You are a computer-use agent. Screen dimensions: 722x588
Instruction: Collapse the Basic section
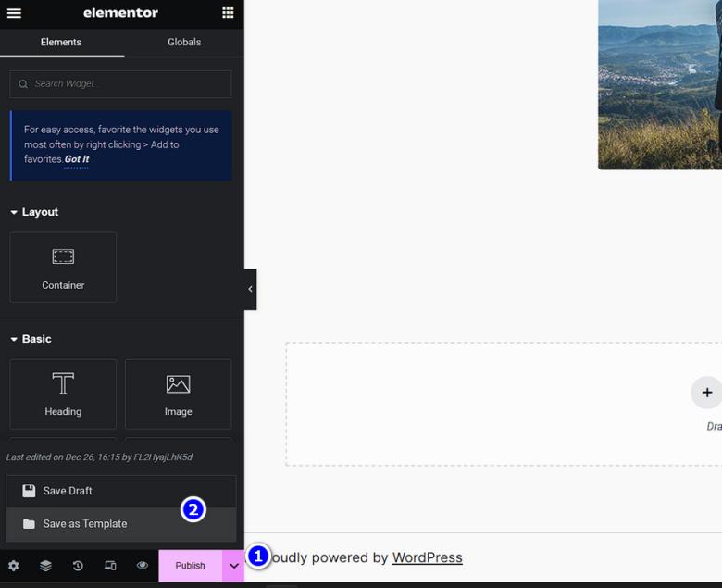31,339
